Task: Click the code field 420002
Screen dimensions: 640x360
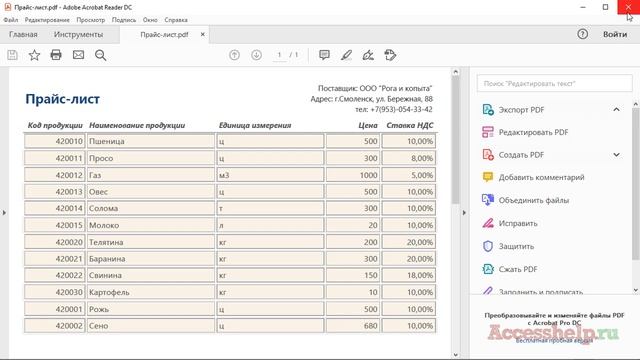Action: pos(55,326)
